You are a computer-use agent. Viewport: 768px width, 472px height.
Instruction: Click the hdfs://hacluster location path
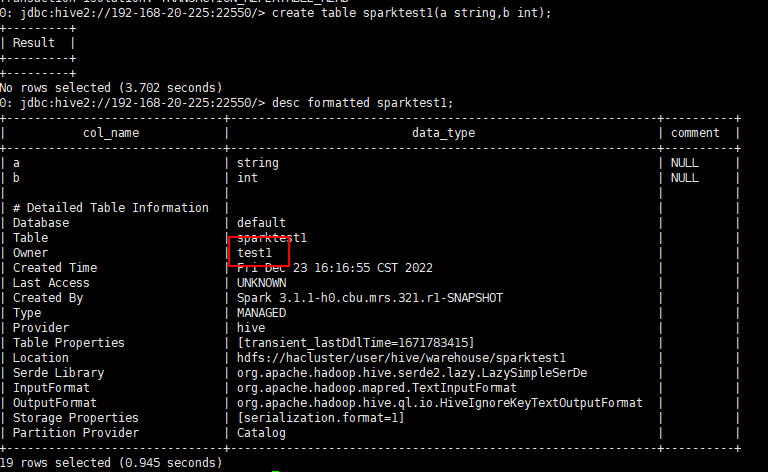pos(401,358)
